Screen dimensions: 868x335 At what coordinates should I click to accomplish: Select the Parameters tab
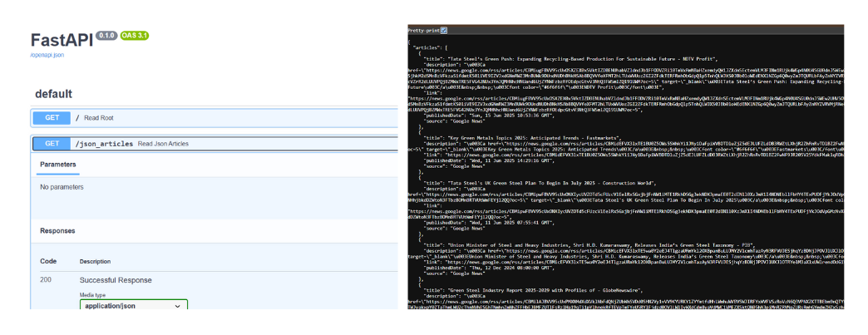click(x=58, y=165)
